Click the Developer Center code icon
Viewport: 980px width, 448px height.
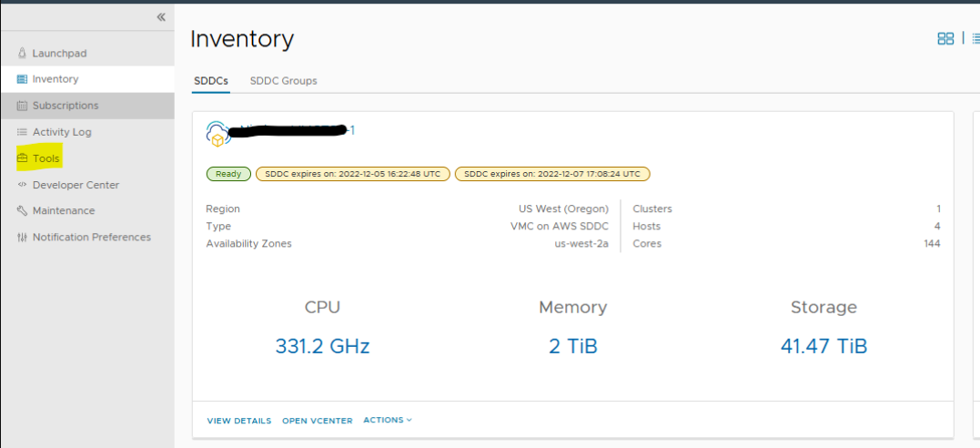click(x=22, y=185)
